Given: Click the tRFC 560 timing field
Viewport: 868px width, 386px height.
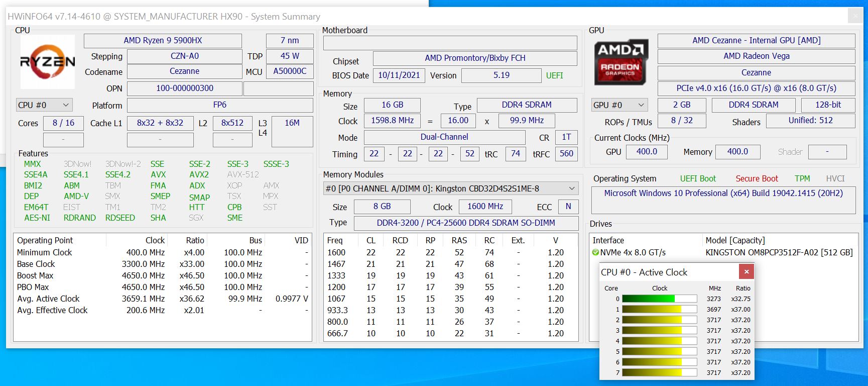Looking at the screenshot, I should tap(566, 154).
